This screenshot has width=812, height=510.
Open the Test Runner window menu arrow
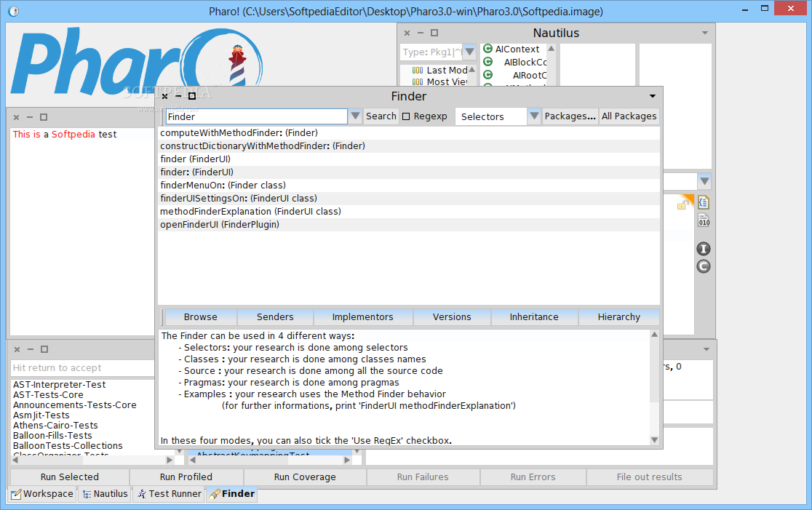pos(706,349)
